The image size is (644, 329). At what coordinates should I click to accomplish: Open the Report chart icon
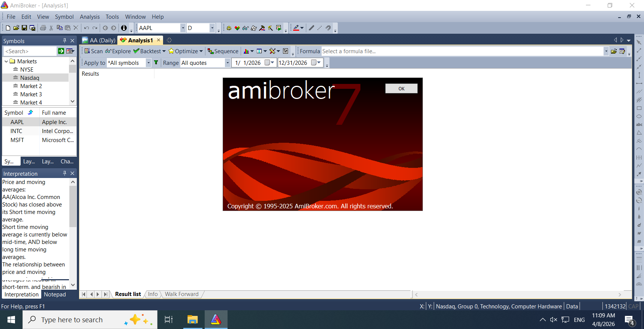click(x=246, y=51)
